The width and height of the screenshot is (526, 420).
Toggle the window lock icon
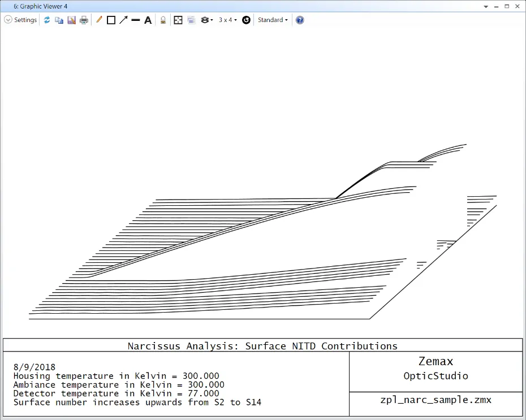click(x=163, y=20)
